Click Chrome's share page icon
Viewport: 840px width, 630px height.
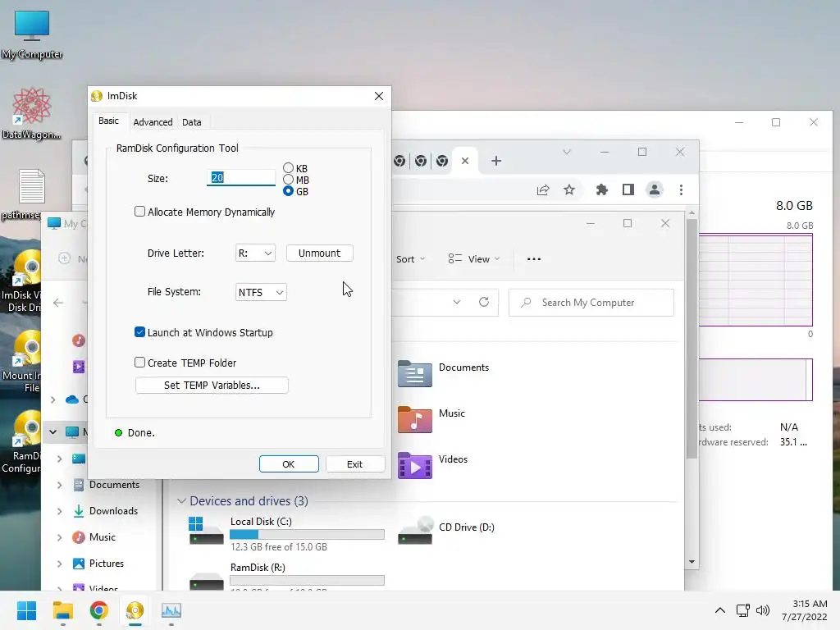coord(543,189)
